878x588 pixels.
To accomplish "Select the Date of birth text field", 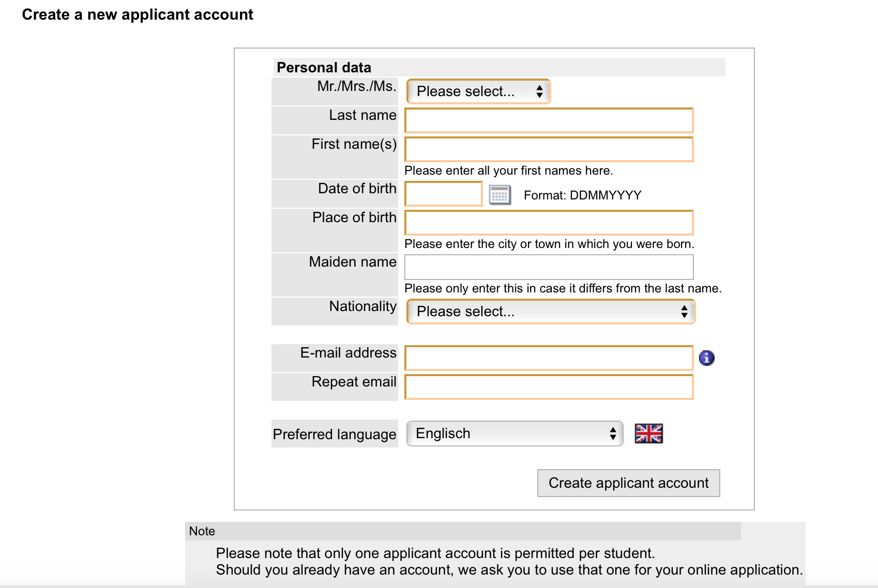I will click(444, 194).
